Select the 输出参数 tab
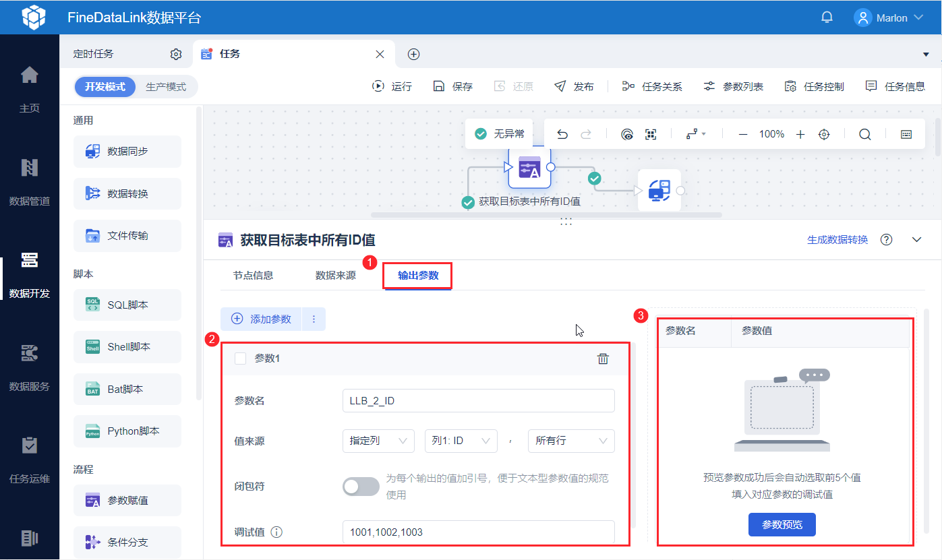942x560 pixels. (418, 276)
